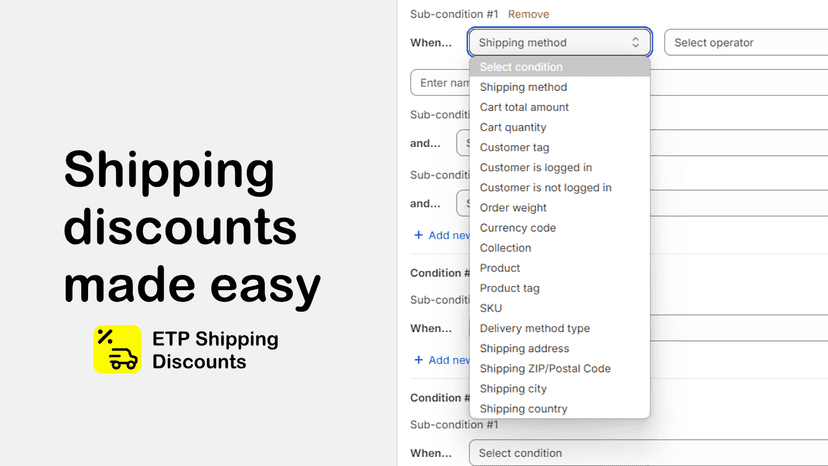
Task: Pick Currency code from the list
Action: (x=559, y=228)
